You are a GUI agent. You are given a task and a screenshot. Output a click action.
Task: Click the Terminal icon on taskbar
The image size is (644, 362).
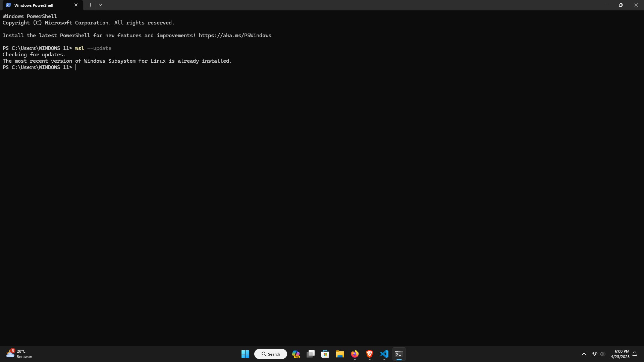(399, 354)
